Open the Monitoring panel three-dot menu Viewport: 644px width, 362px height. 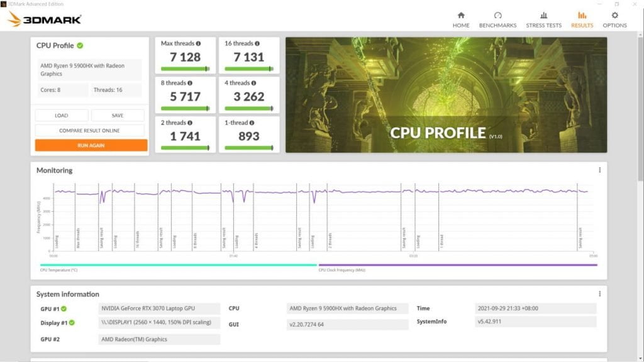coord(599,170)
